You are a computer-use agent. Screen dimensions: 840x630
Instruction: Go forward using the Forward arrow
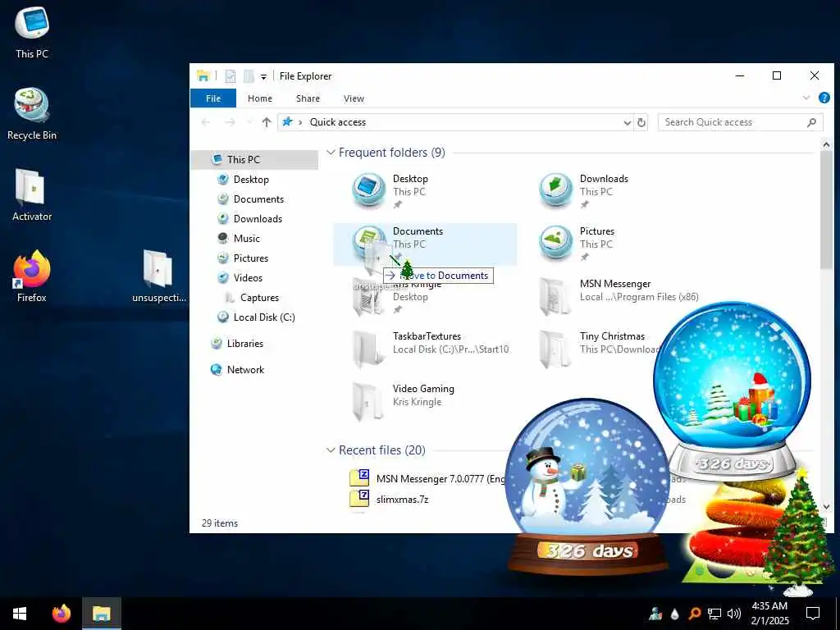coord(230,122)
